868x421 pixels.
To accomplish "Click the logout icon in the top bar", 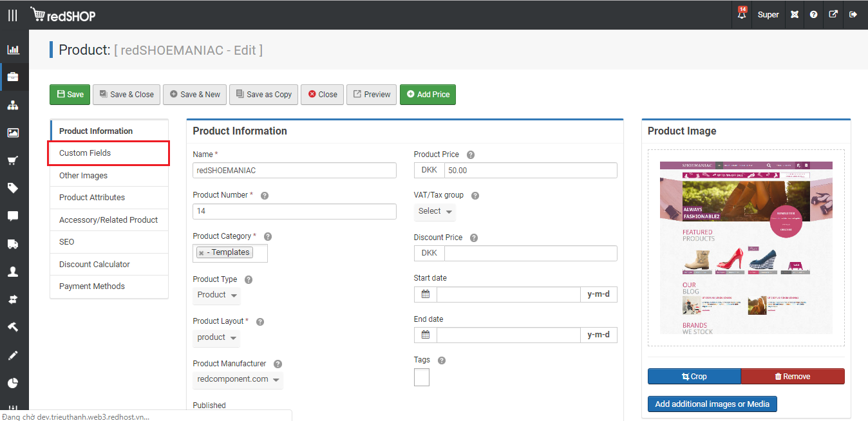I will click(853, 14).
